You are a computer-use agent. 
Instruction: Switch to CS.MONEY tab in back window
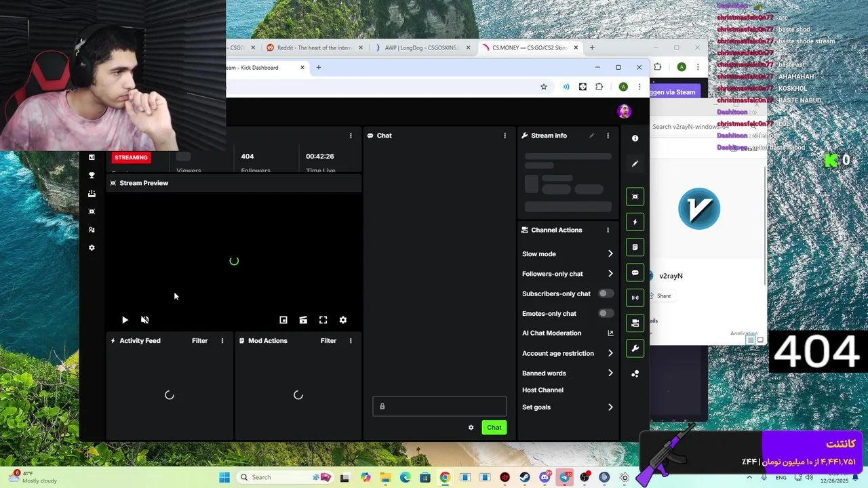[x=530, y=48]
